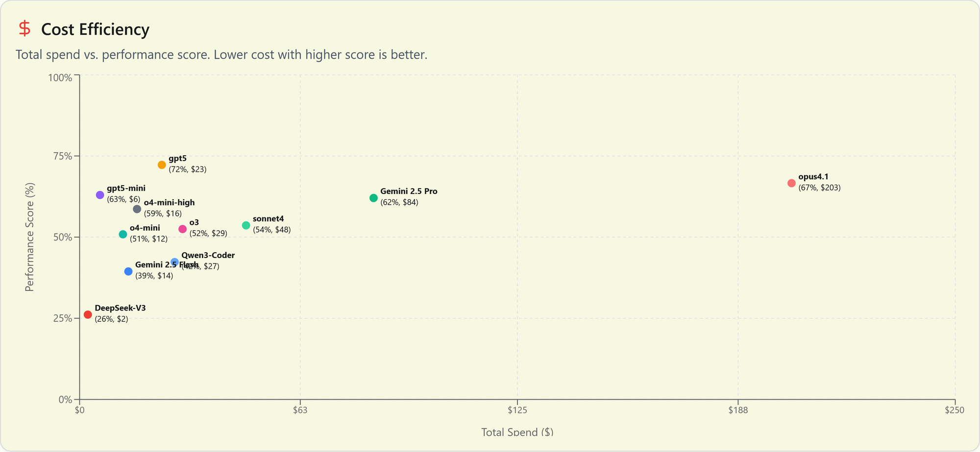Select the Gemini 2.5 Flash data point
This screenshot has height=452, width=980.
[128, 271]
